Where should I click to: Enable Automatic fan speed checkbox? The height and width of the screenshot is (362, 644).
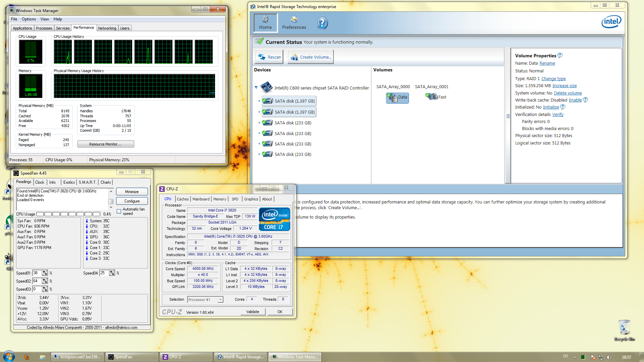pyautogui.click(x=119, y=211)
